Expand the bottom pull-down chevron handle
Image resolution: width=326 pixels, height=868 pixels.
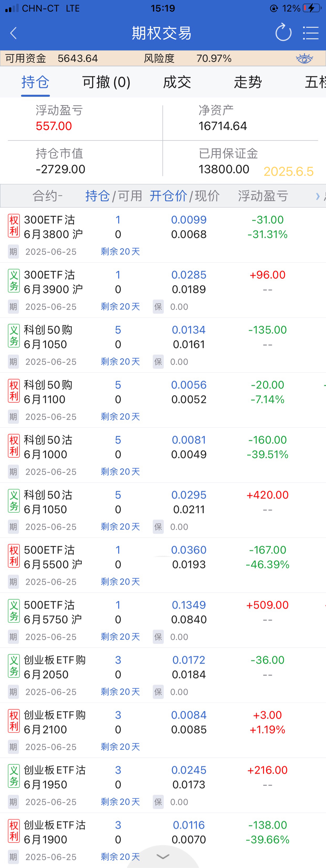coord(163,856)
